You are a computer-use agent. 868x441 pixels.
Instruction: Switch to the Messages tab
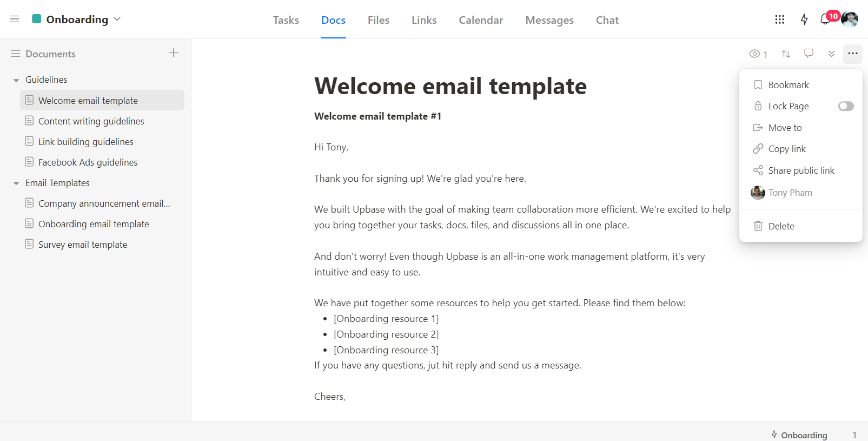click(x=549, y=20)
